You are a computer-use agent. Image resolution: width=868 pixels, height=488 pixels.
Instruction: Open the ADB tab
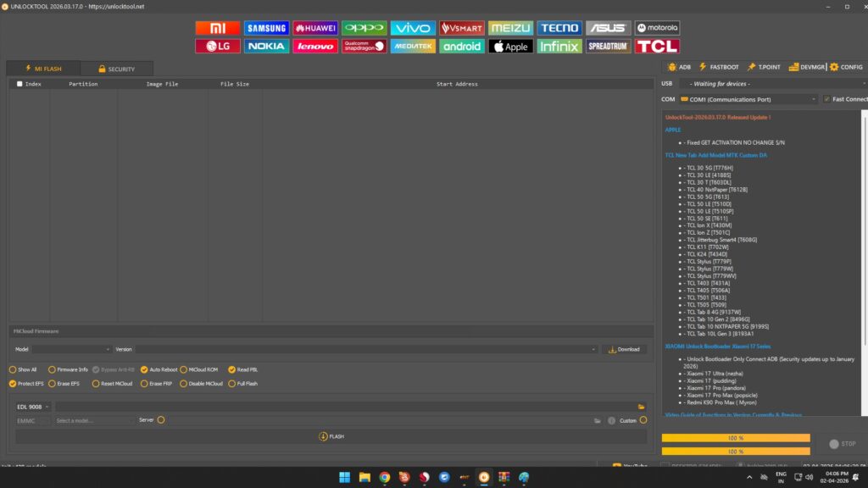[679, 67]
